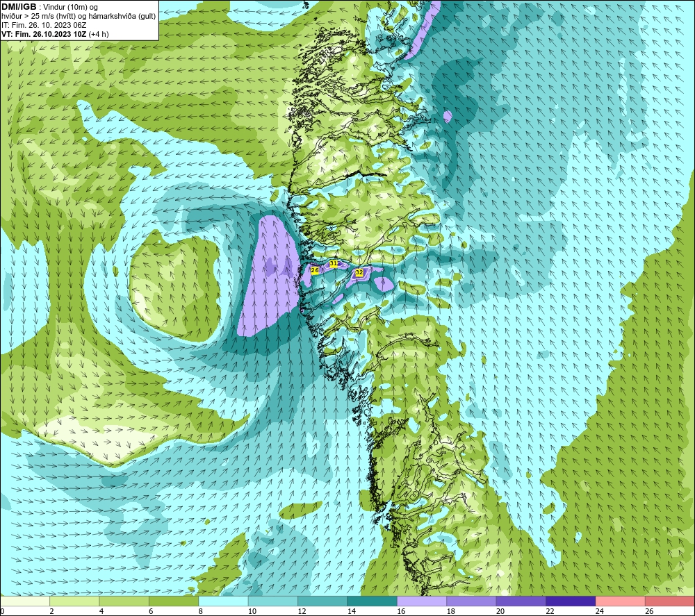Click scale tick label '16'
The width and height of the screenshot is (695, 616).
401,611
